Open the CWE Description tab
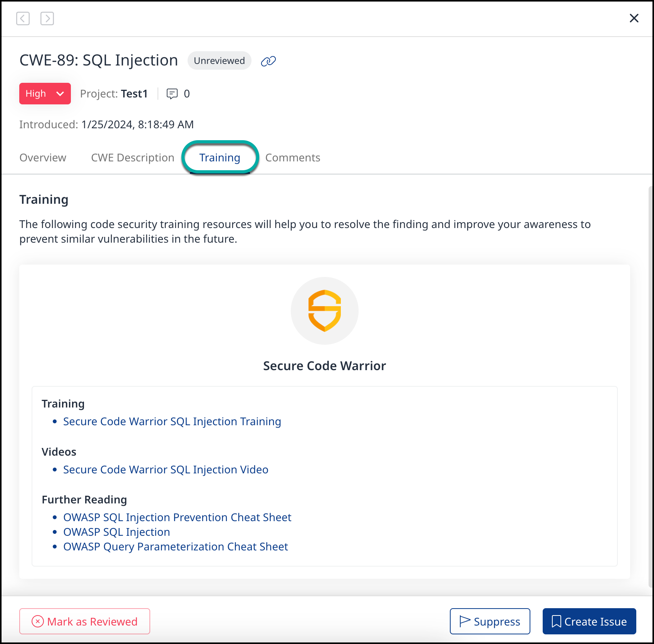The width and height of the screenshot is (654, 644). point(132,158)
